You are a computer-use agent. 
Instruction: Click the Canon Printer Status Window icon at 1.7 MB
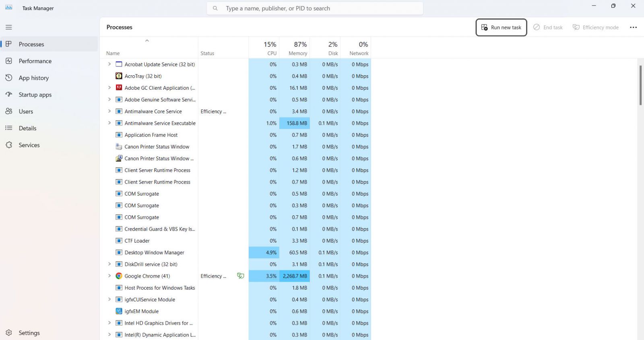coord(119,146)
